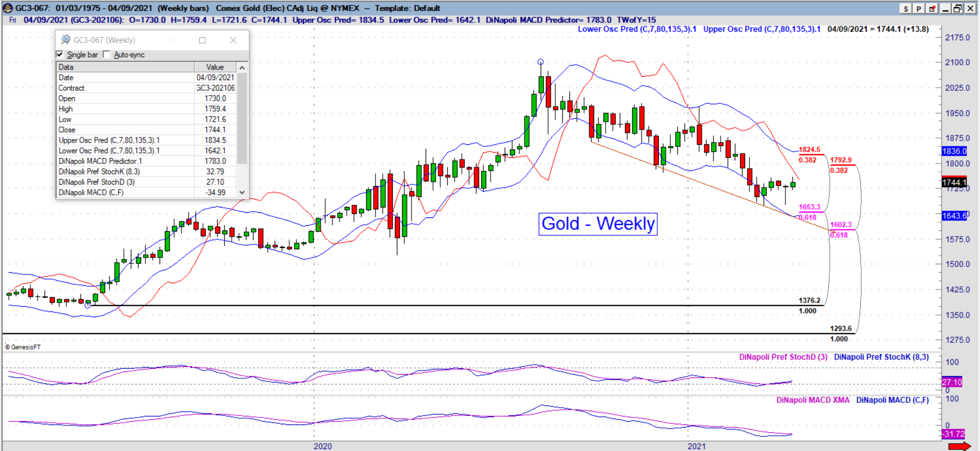The image size is (980, 451).
Task: Click the magnifier icon of GC3-067 data window
Action: coord(65,40)
